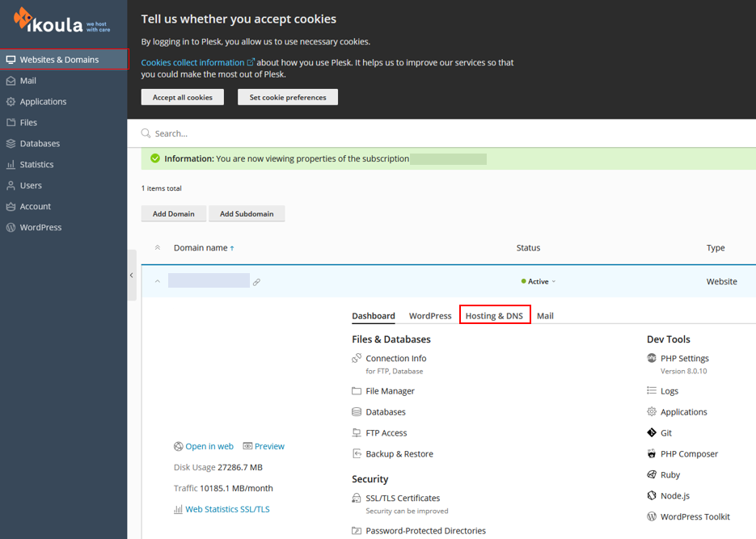Click into the Search field
Image resolution: width=756 pixels, height=539 pixels.
coord(441,133)
